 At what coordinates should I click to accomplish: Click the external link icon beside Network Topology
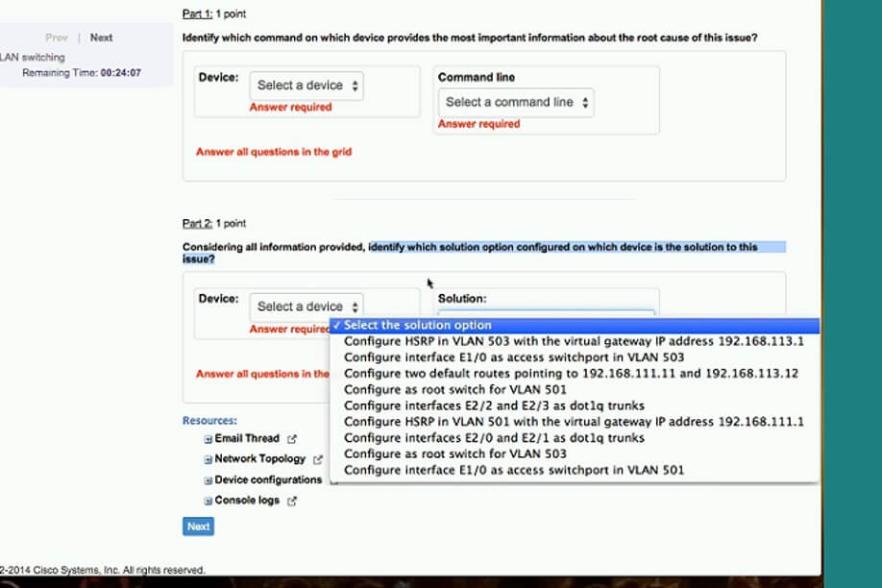318,459
